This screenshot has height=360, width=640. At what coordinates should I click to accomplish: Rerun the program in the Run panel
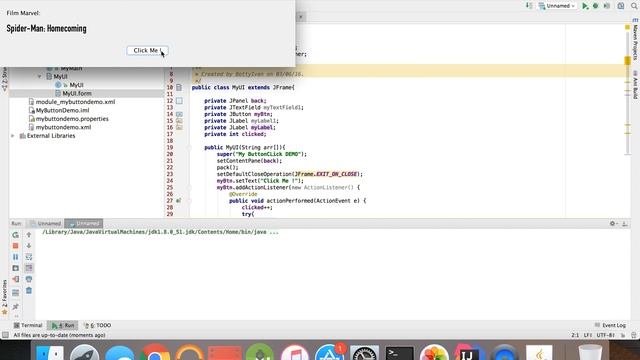pyautogui.click(x=16, y=235)
